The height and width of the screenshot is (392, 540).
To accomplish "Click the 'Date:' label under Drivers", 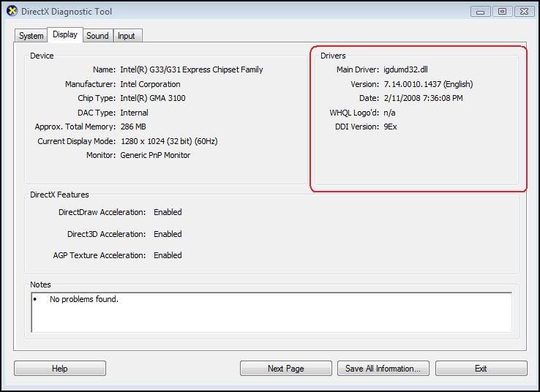I will 370,98.
